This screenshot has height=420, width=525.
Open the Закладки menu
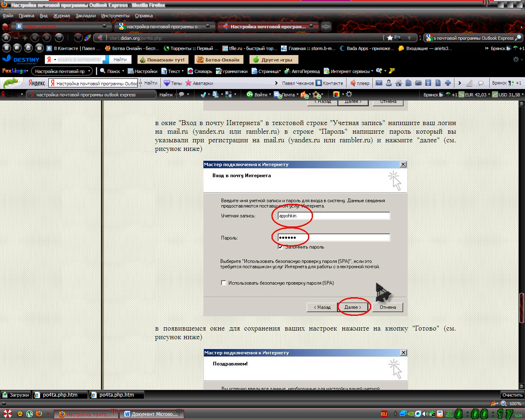[x=85, y=16]
